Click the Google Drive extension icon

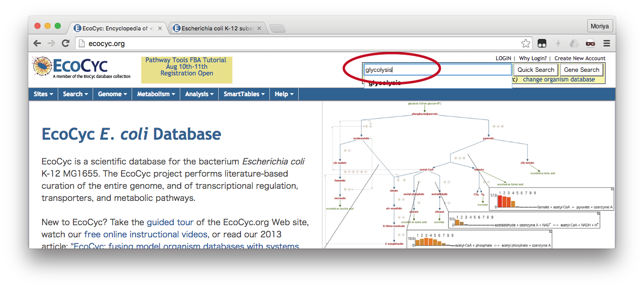tap(574, 44)
